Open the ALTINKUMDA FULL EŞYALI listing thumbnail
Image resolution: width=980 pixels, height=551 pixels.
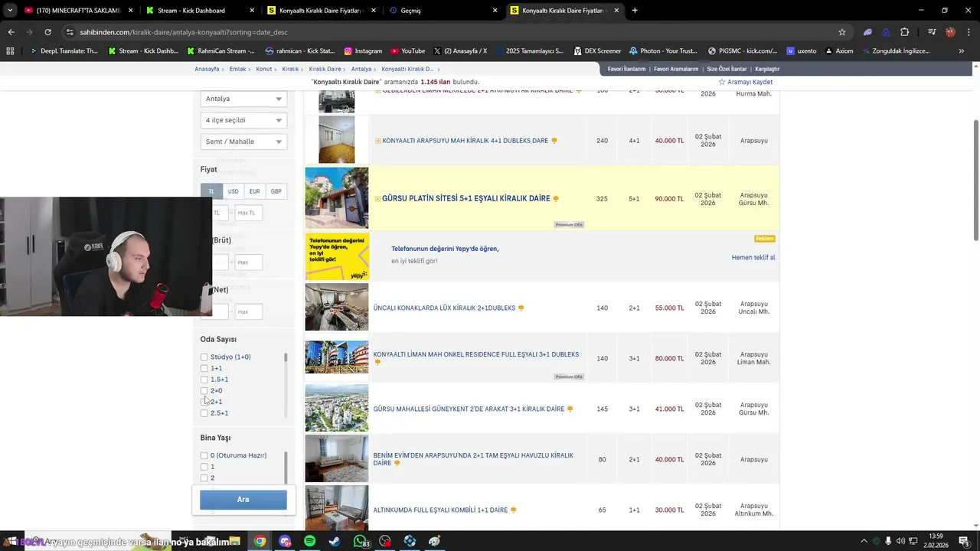pyautogui.click(x=337, y=508)
